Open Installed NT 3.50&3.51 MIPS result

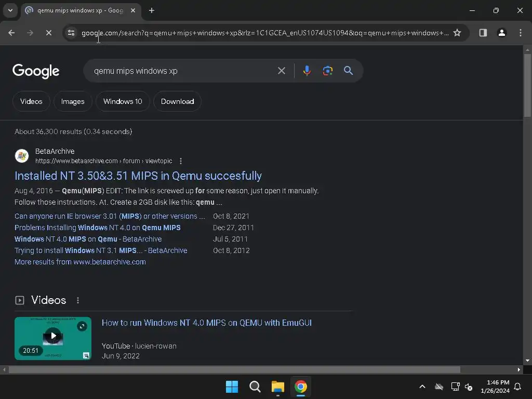click(x=138, y=176)
